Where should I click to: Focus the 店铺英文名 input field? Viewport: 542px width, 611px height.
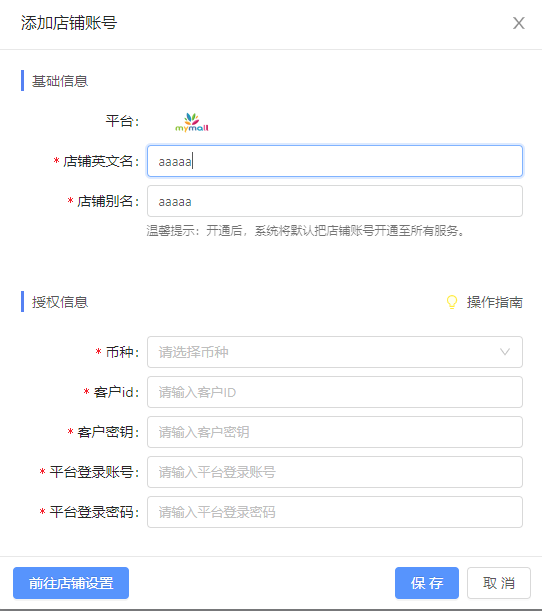tap(335, 161)
